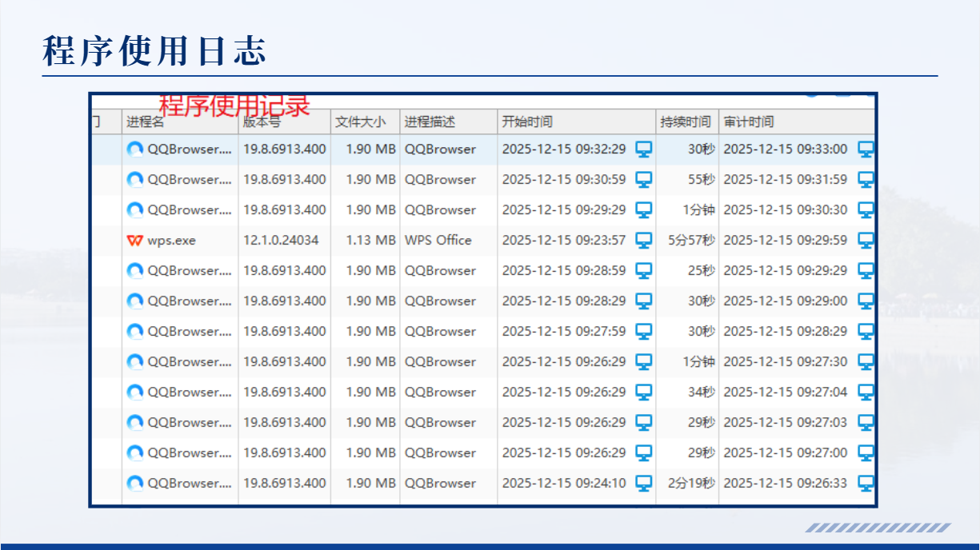Click the 审计时间 column header
Viewport: 980px width, 550px height.
pos(749,122)
